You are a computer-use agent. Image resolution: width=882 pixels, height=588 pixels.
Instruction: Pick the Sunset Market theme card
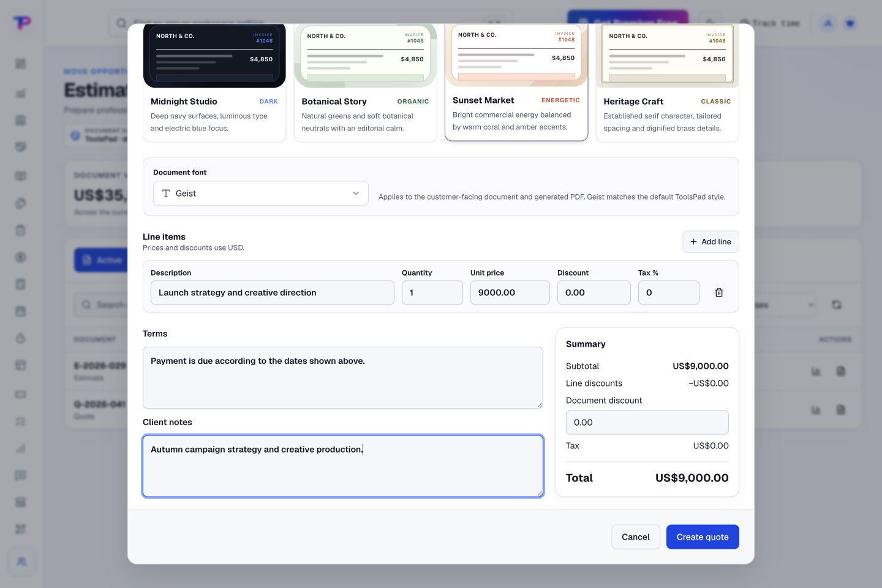click(x=516, y=81)
